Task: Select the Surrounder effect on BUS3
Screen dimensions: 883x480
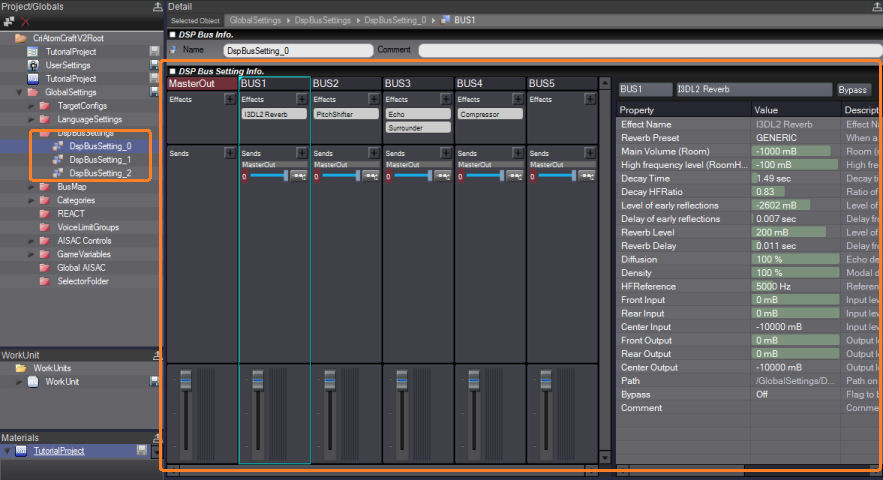Action: click(x=418, y=128)
